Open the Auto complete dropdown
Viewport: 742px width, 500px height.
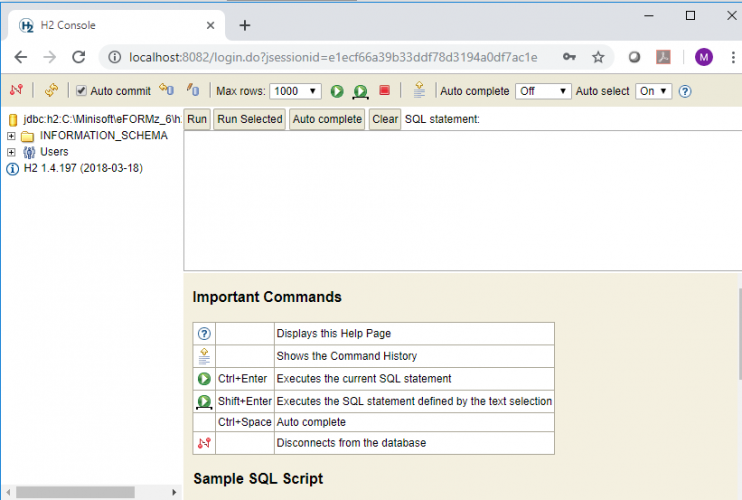543,91
